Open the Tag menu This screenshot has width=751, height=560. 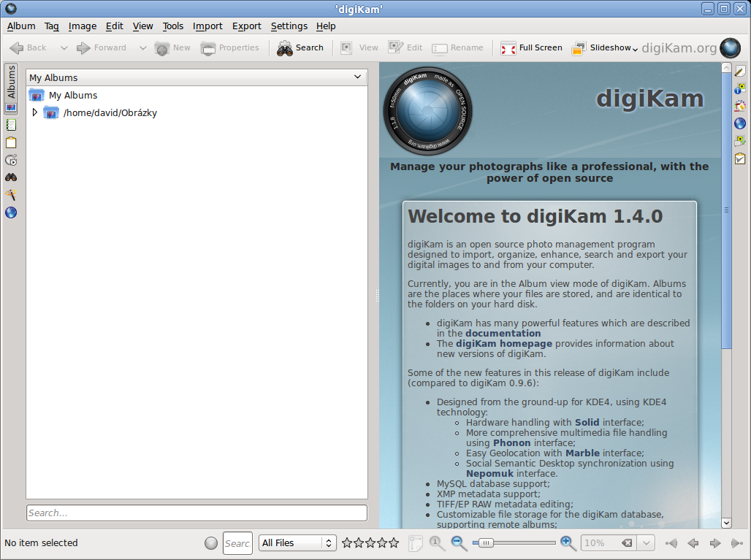coord(52,26)
